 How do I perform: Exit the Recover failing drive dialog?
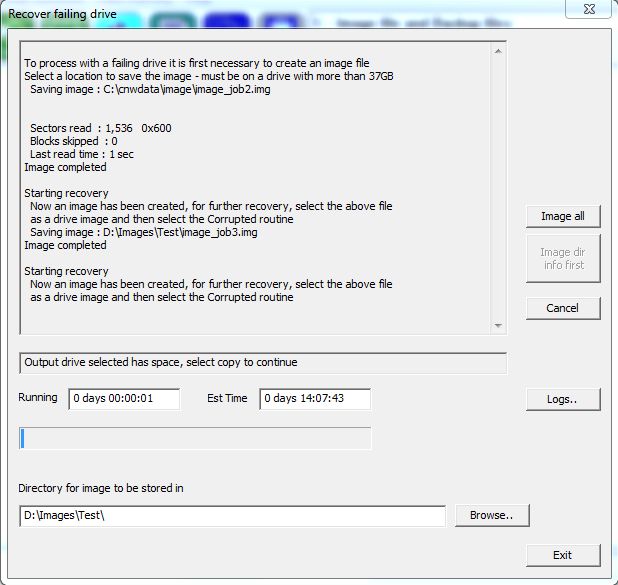pyautogui.click(x=563, y=555)
